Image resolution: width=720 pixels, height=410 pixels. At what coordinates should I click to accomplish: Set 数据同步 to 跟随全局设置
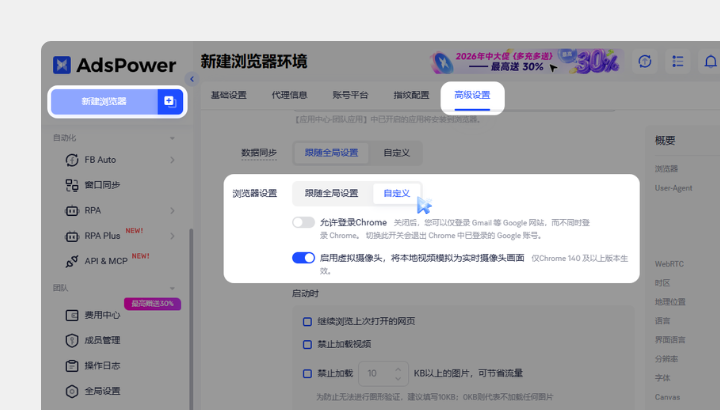332,153
